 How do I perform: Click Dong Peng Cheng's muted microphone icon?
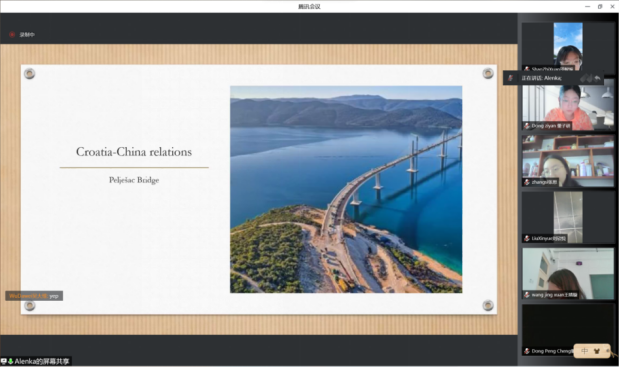click(x=527, y=351)
